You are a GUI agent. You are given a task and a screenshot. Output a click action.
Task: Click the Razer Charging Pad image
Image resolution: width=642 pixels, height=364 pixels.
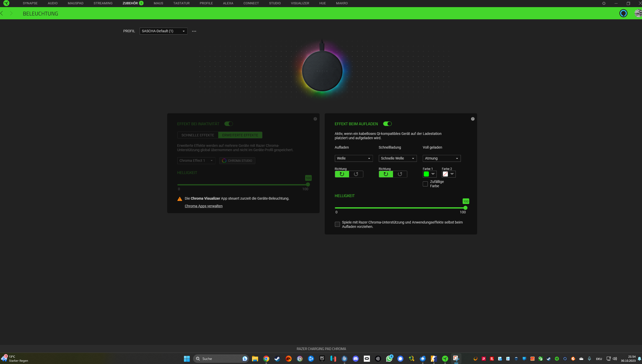click(322, 71)
